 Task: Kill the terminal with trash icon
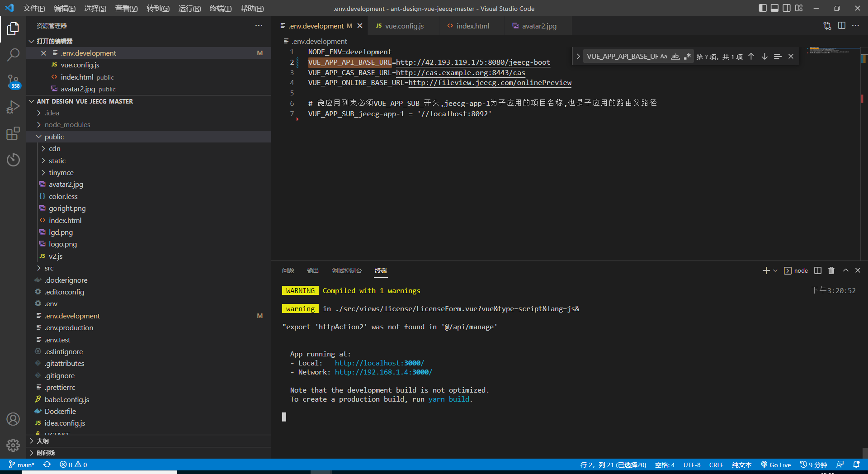click(831, 270)
